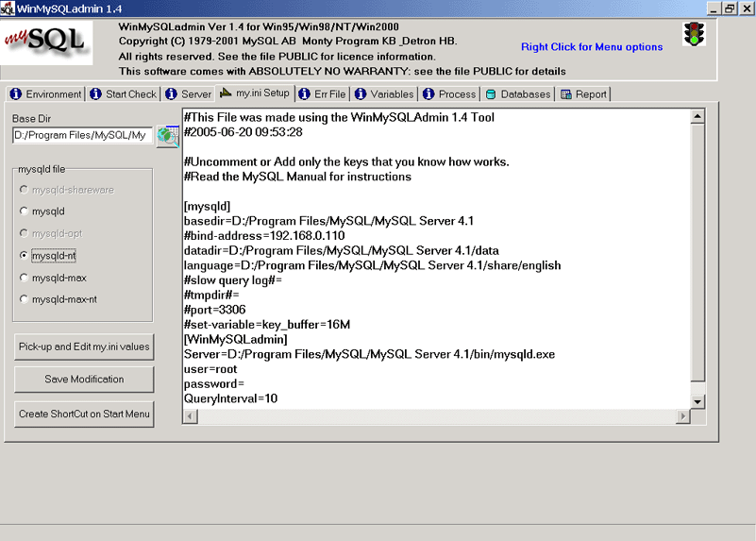Select the mysqld-max-nt radio option
756x541 pixels.
click(59, 299)
